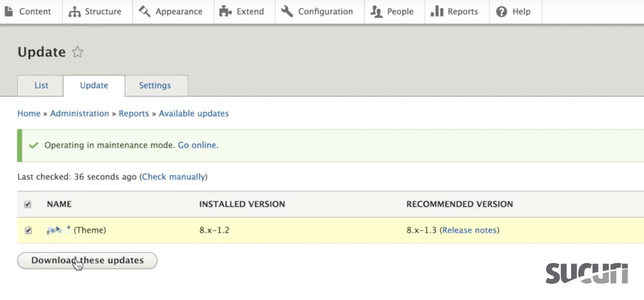Image resolution: width=644 pixels, height=300 pixels.
Task: Click the Reports bar chart icon
Action: (x=437, y=12)
